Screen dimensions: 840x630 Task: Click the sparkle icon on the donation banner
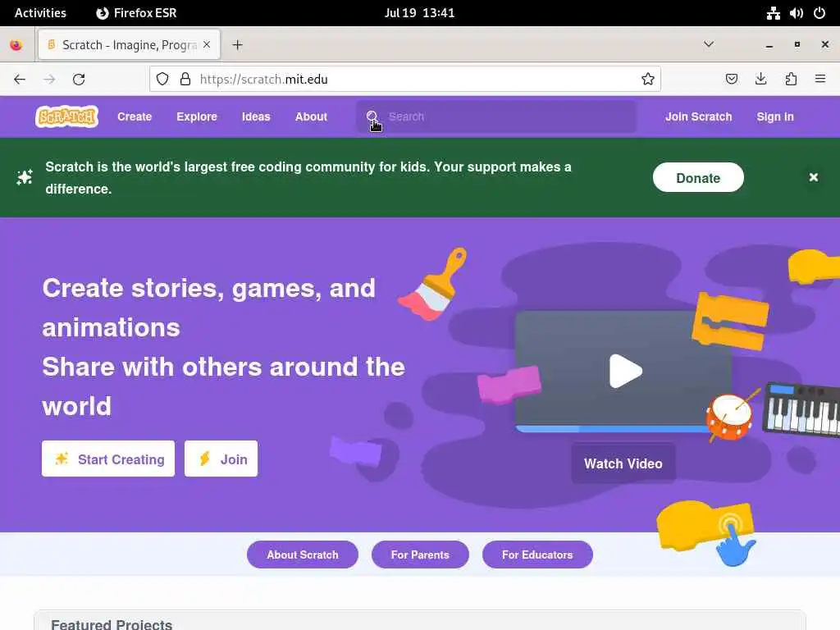point(24,177)
